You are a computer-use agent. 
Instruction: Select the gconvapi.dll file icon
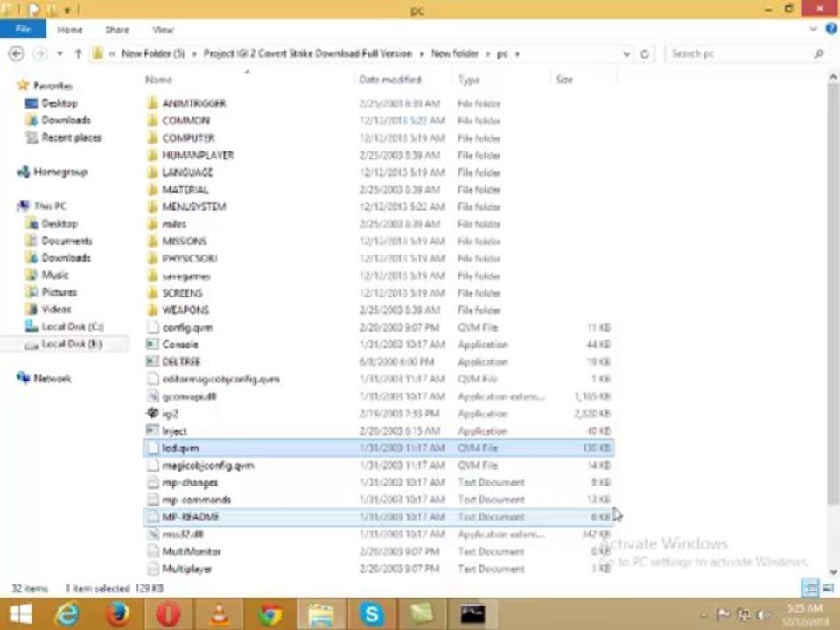(x=152, y=396)
